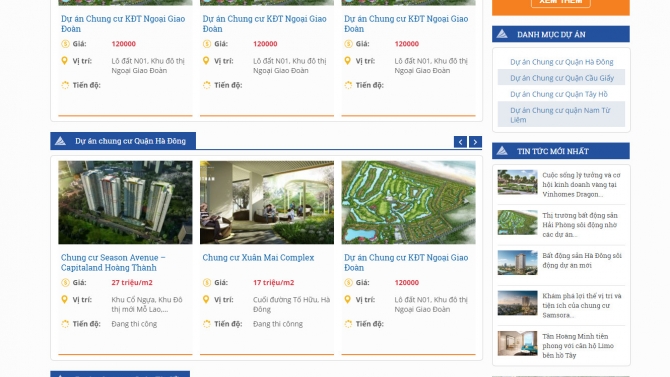Screen dimensions: 670x377
Task: Click location pin icon of Season Avenue card
Action: (65, 300)
